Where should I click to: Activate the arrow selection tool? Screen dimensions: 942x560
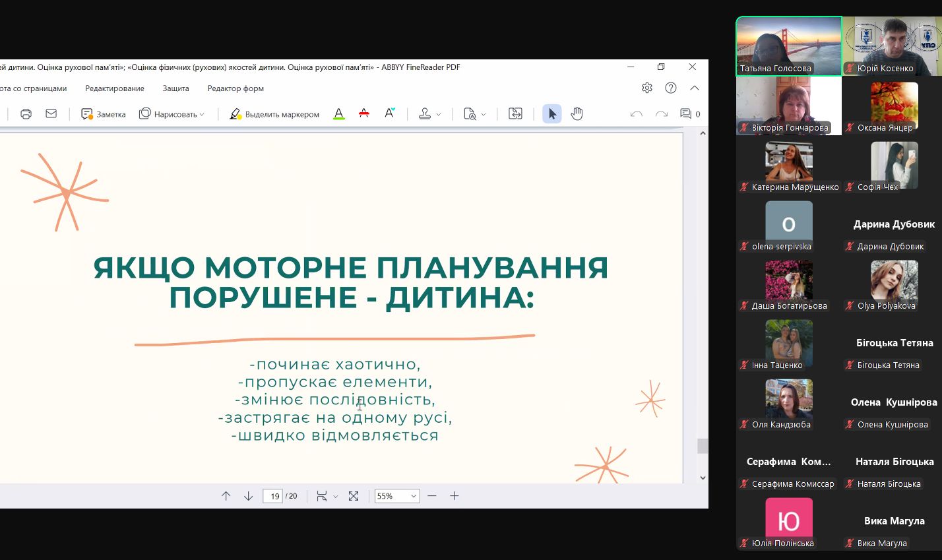(x=552, y=114)
